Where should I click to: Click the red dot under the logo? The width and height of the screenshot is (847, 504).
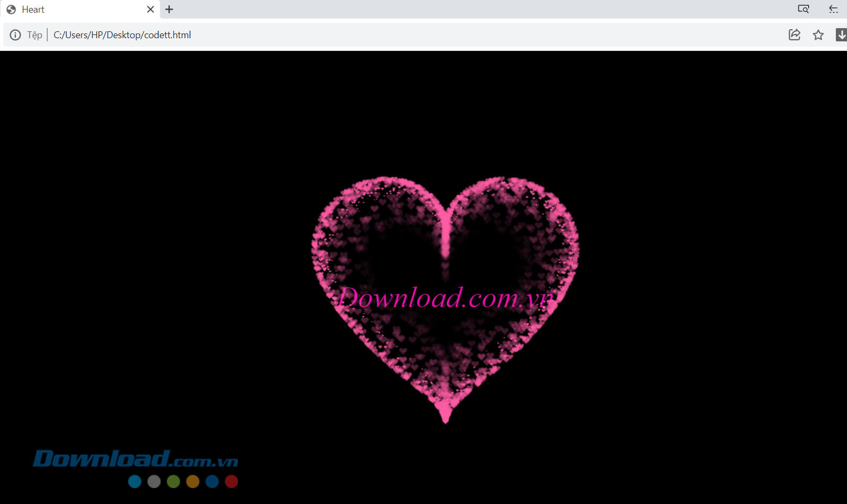coord(232,481)
